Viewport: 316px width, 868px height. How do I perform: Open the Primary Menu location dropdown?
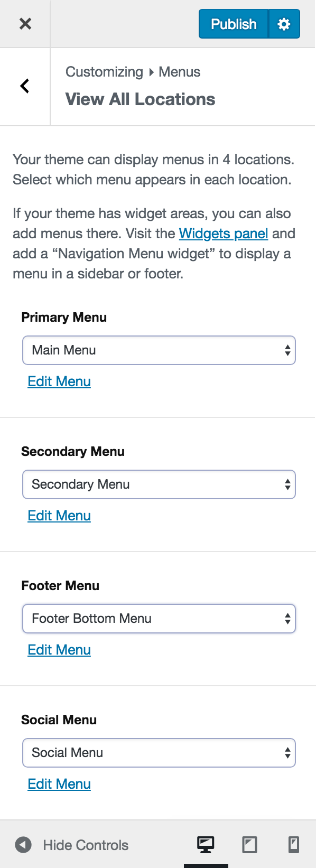click(159, 350)
